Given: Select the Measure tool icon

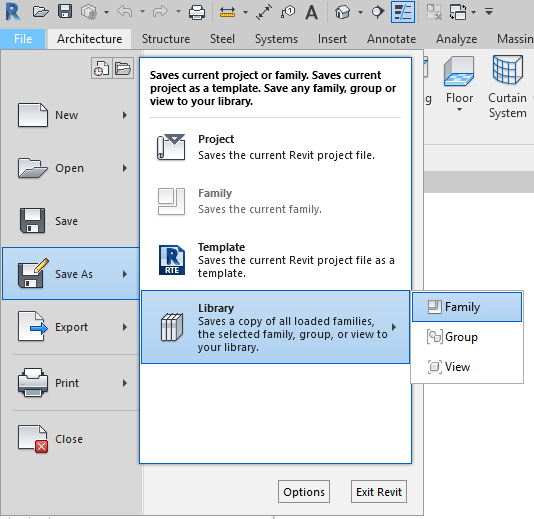Looking at the screenshot, I should tap(227, 13).
